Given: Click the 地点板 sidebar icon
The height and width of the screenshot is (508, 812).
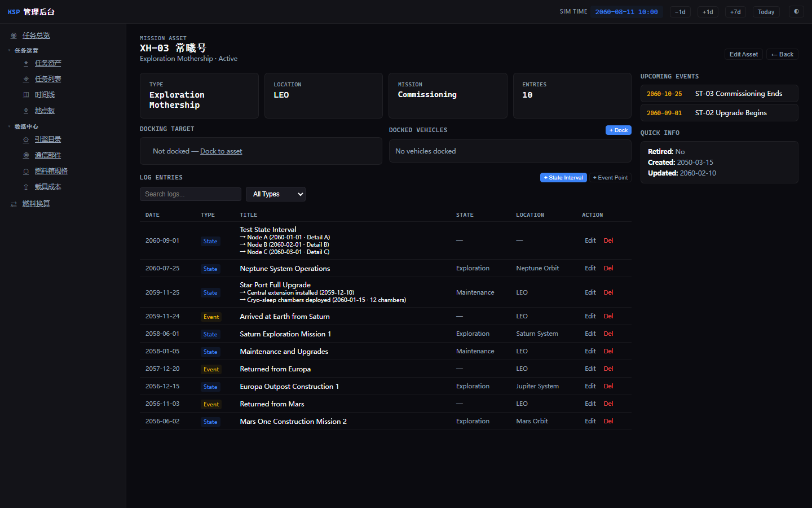Looking at the screenshot, I should [26, 111].
